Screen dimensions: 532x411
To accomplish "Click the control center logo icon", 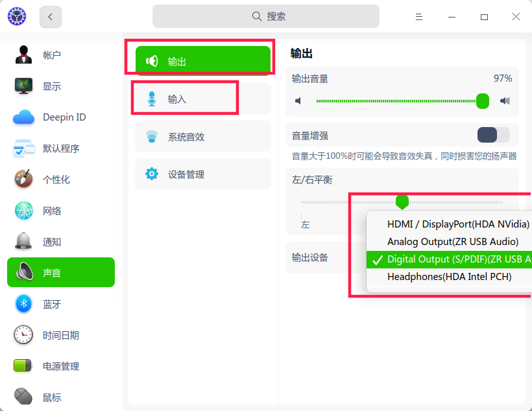I will pyautogui.click(x=17, y=16).
